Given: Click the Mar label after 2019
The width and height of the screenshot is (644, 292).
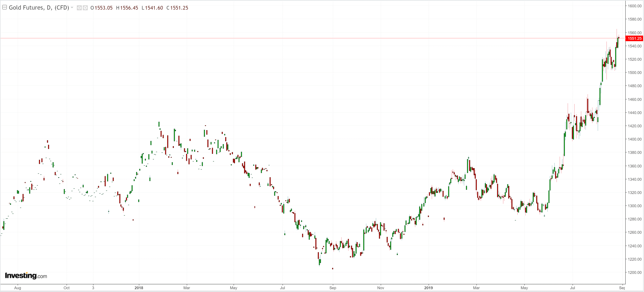Looking at the screenshot, I should click(x=476, y=288).
